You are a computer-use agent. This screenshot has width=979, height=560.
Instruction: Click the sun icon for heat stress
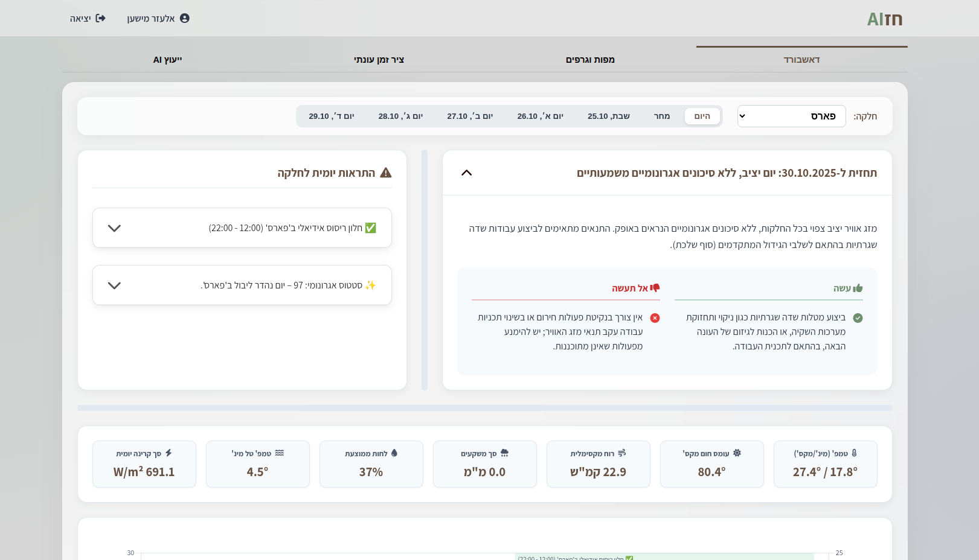tap(737, 453)
